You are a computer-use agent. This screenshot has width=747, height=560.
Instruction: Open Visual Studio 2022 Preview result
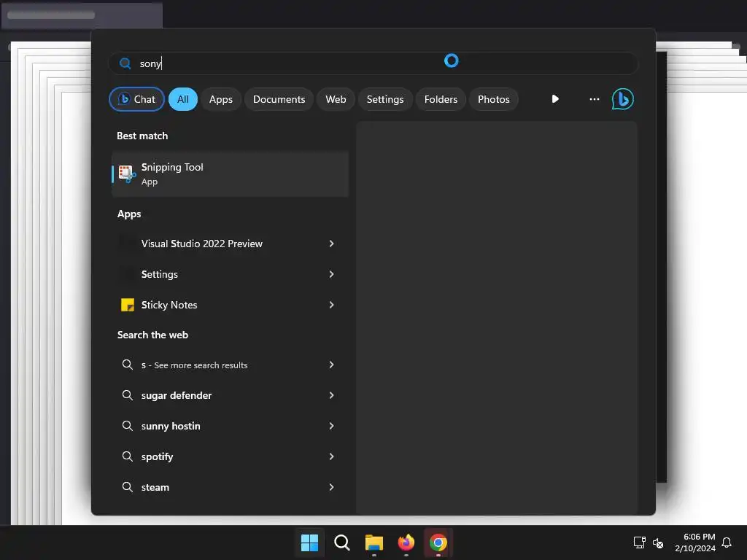tap(230, 244)
